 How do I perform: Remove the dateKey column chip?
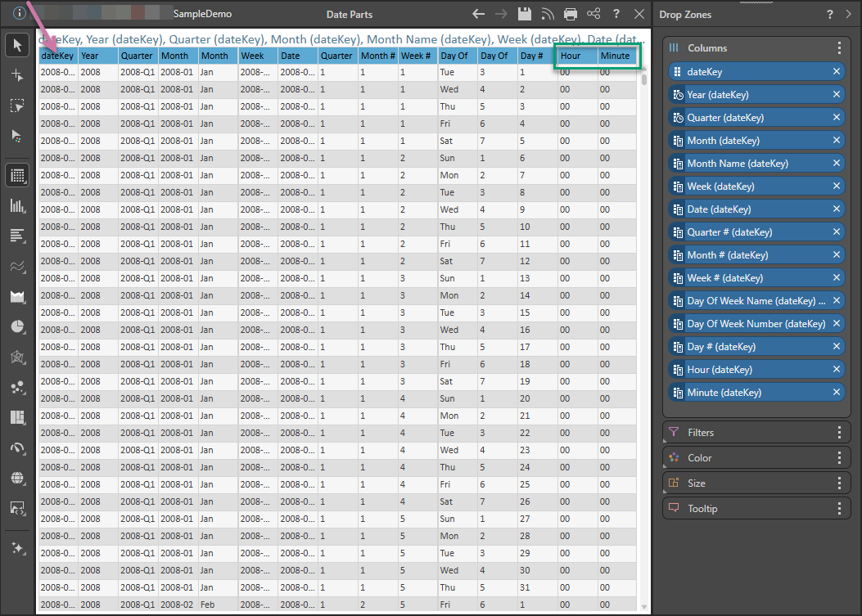click(837, 71)
